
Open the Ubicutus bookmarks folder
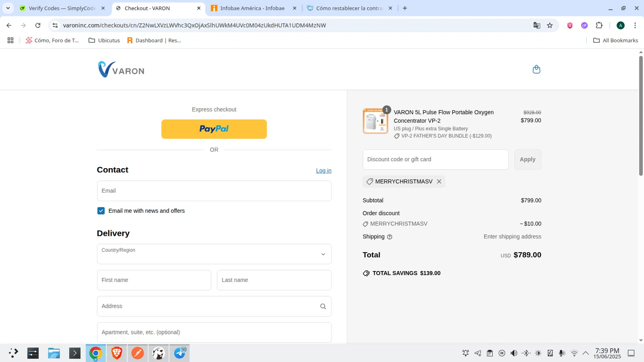point(104,40)
